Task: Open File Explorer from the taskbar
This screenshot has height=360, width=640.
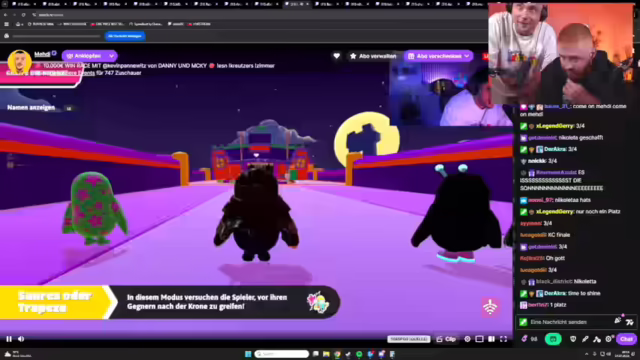Action: [326, 354]
